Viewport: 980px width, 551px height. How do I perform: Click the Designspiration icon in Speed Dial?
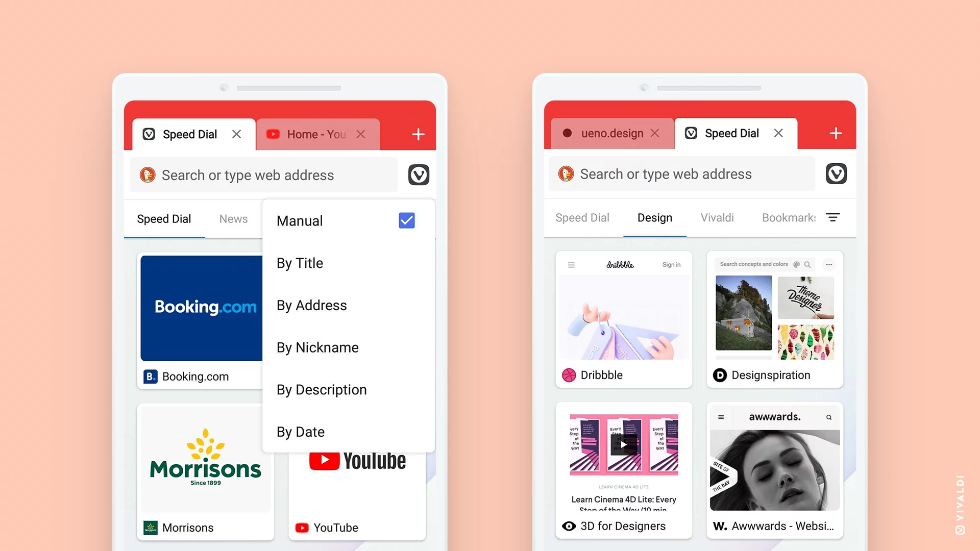coord(720,375)
